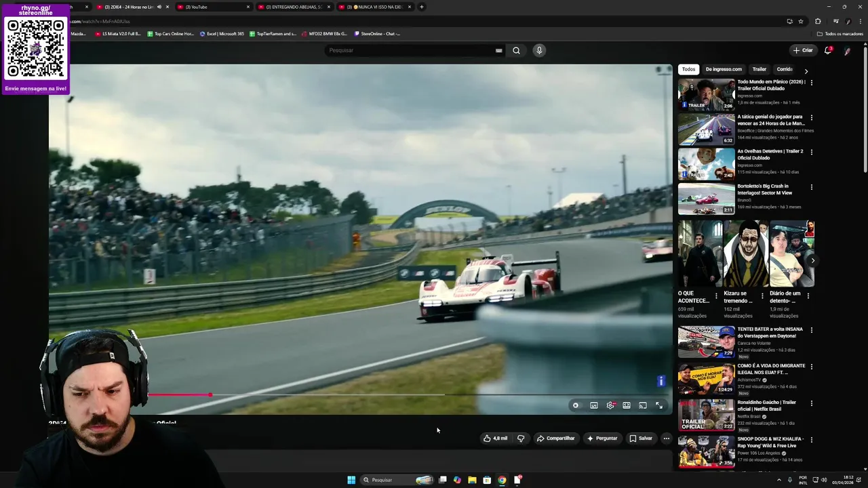The width and height of the screenshot is (868, 488).
Task: Open File Explorer from taskbar
Action: tap(472, 480)
